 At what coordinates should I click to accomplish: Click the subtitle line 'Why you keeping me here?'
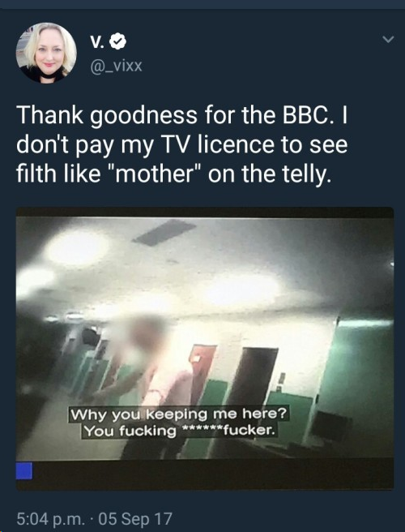[x=178, y=414]
